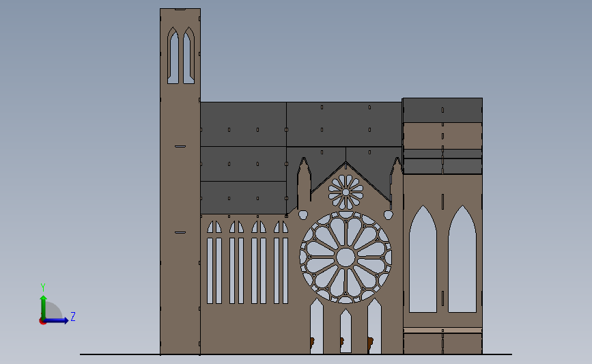Click the red X axis dot on triad
Viewport: 592px width, 364px height.
coord(42,322)
